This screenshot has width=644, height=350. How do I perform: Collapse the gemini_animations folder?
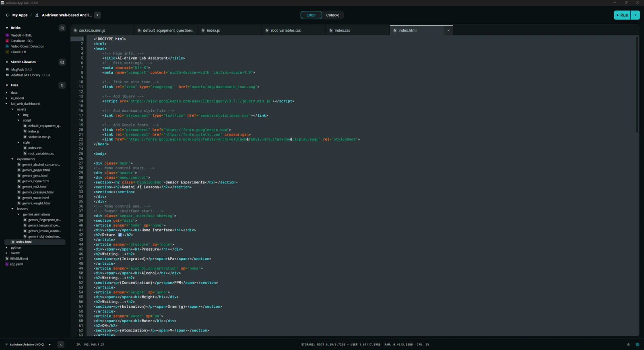click(x=19, y=214)
